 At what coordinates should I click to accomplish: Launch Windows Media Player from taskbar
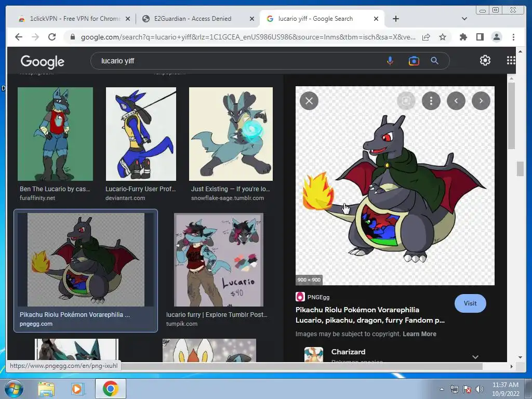click(x=77, y=389)
